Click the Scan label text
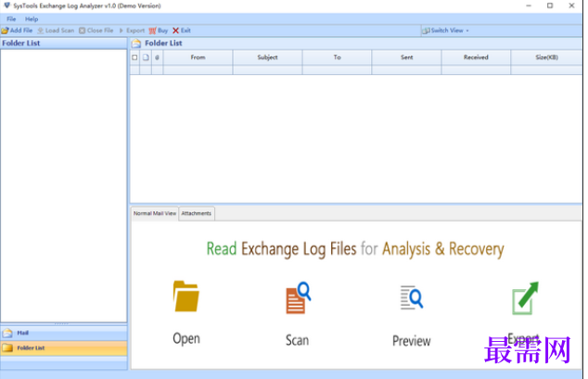The width and height of the screenshot is (588, 379). (x=298, y=340)
